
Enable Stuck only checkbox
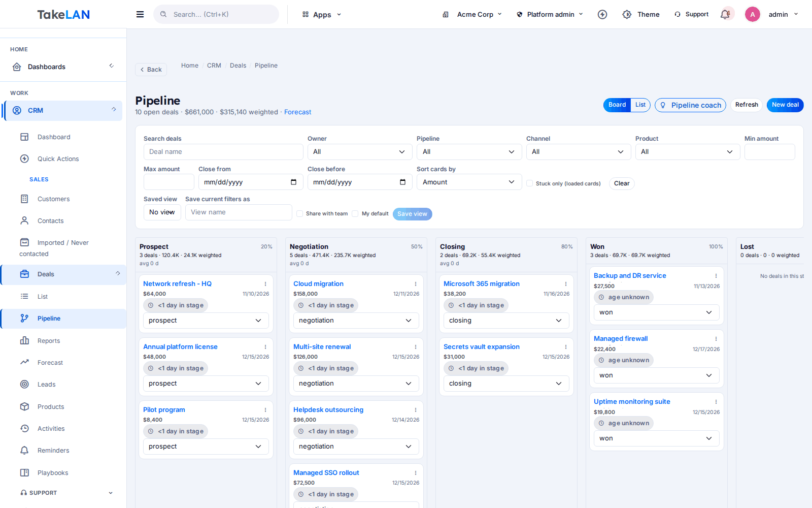point(529,183)
